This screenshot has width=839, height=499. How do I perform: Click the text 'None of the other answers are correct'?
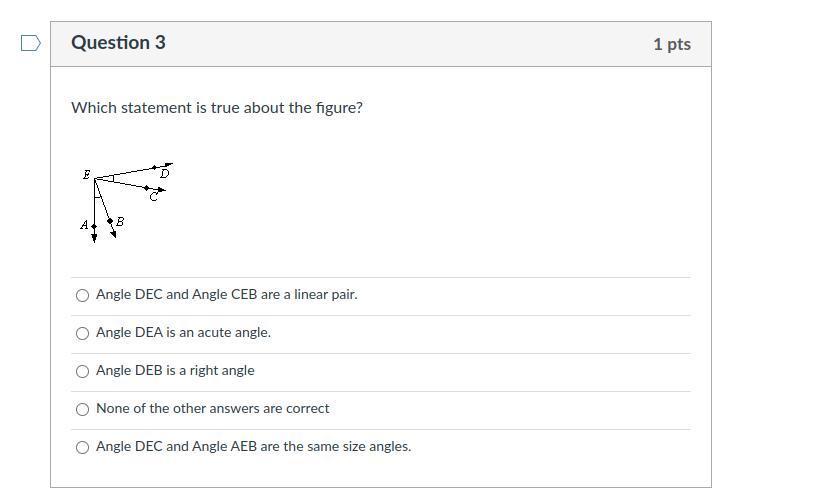(x=212, y=409)
